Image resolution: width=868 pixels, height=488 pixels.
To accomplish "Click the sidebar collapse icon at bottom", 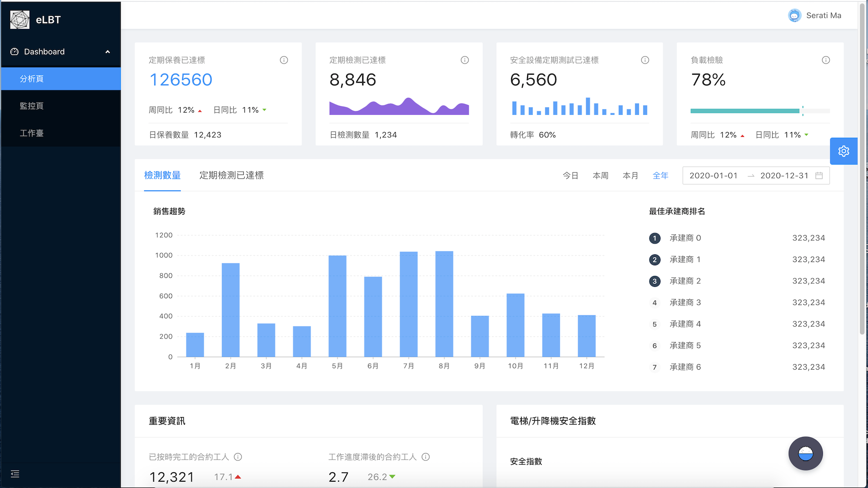I will (x=15, y=474).
